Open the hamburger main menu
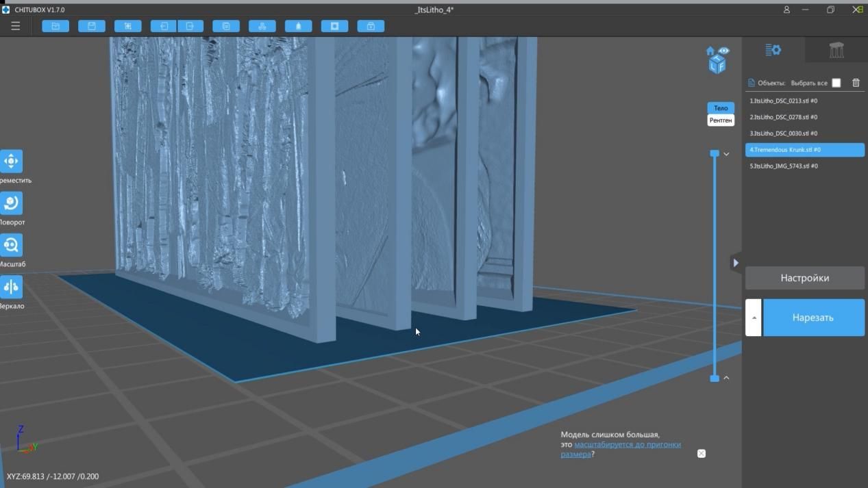Viewport: 868px width, 488px height. 15,26
